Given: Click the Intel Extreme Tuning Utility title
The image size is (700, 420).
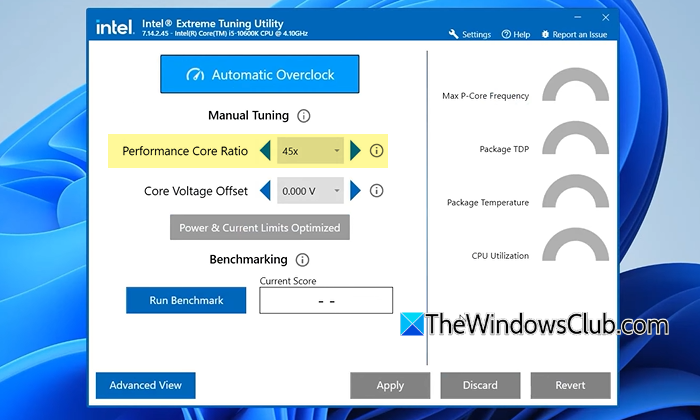Looking at the screenshot, I should pyautogui.click(x=212, y=23).
